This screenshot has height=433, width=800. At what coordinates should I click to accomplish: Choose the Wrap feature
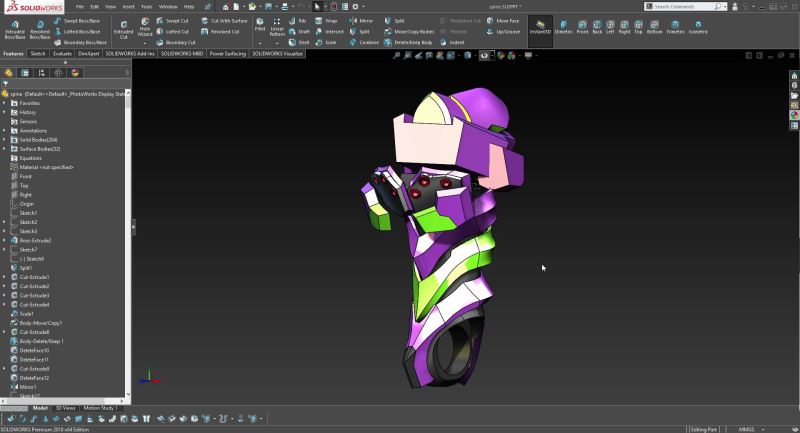[x=326, y=21]
